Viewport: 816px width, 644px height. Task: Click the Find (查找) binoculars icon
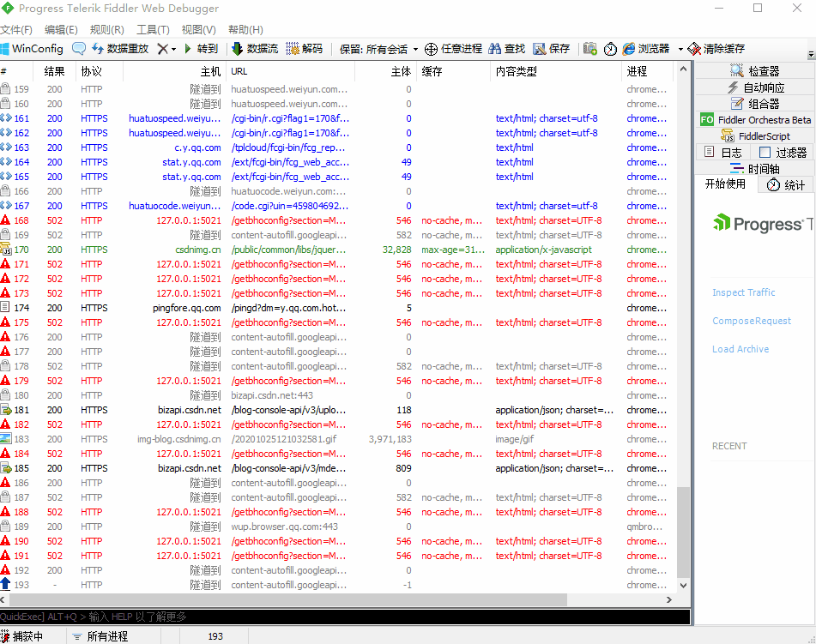[495, 49]
